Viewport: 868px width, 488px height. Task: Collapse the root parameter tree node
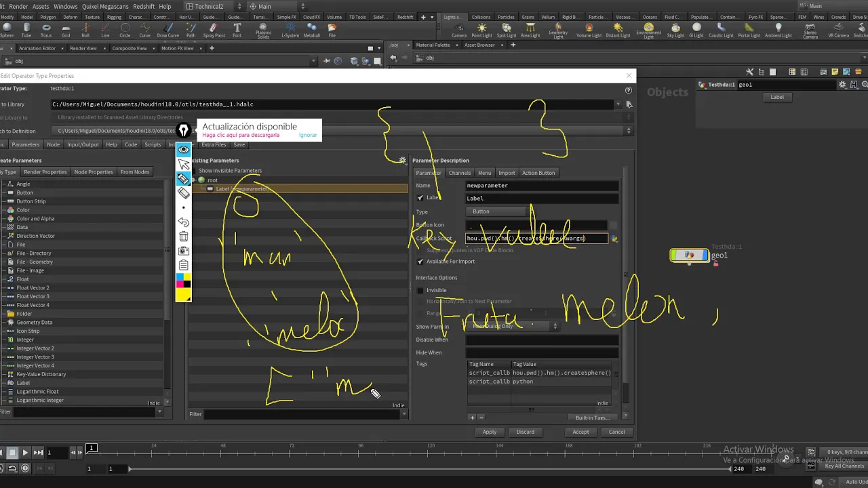(x=193, y=180)
